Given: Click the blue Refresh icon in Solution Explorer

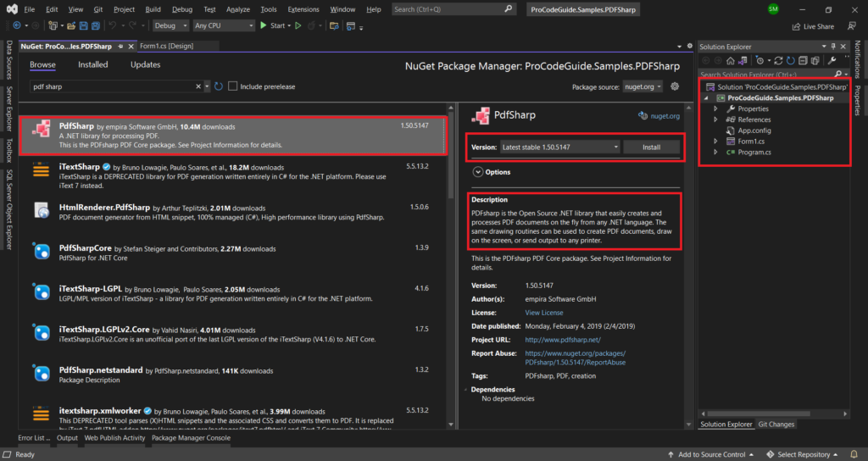Looking at the screenshot, I should point(791,60).
